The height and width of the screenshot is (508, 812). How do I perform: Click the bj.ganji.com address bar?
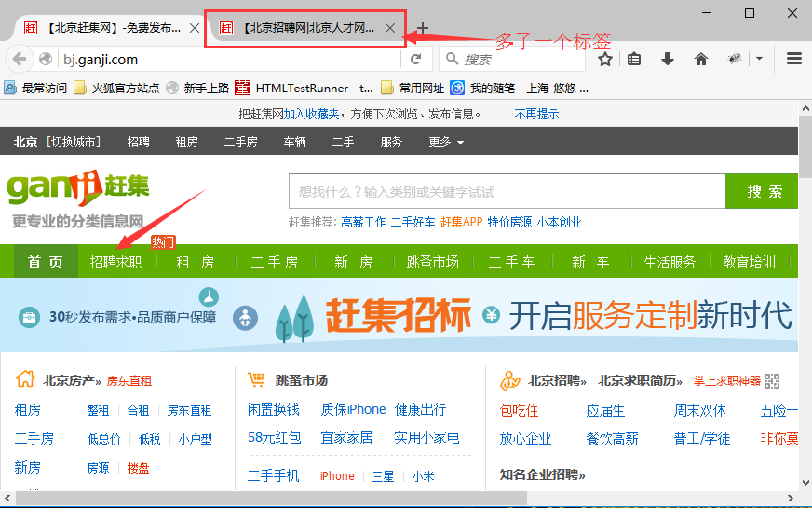pyautogui.click(x=228, y=60)
